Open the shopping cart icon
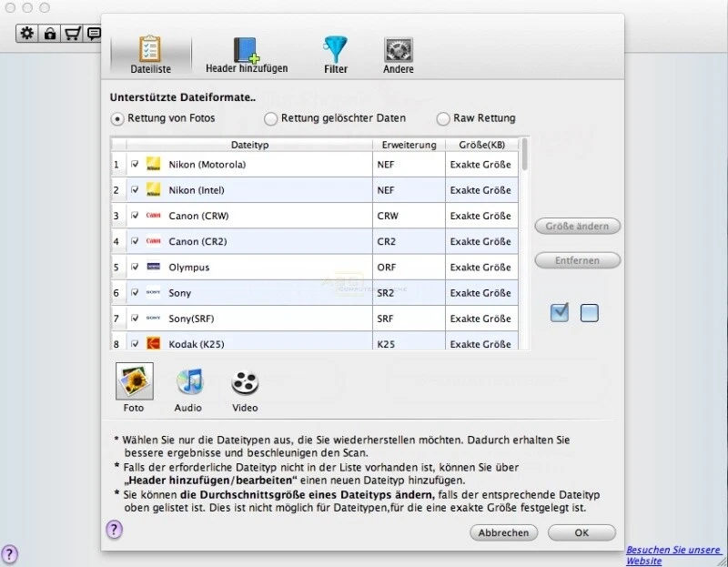This screenshot has width=728, height=567. point(72,33)
